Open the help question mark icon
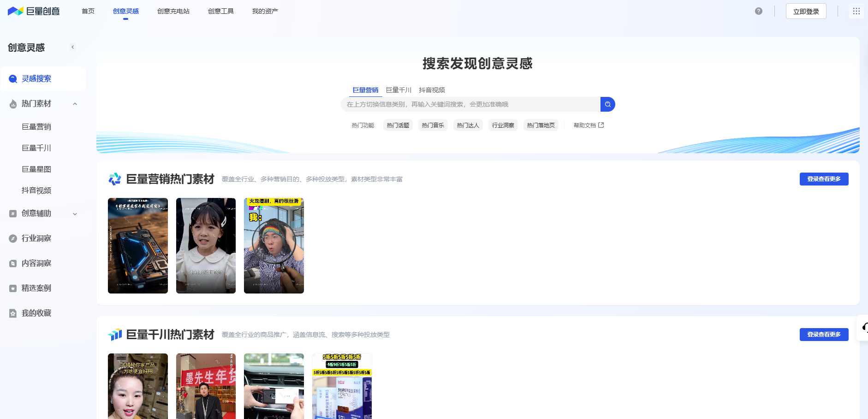The width and height of the screenshot is (868, 419). pos(759,11)
